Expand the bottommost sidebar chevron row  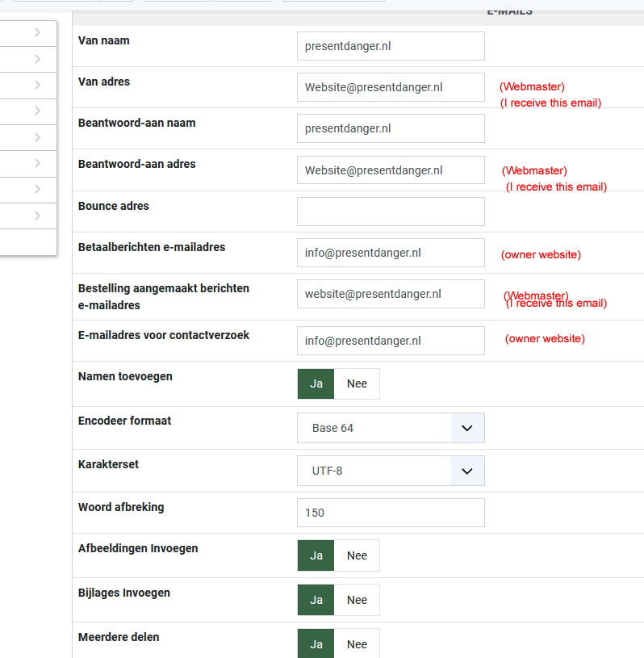pyautogui.click(x=37, y=216)
